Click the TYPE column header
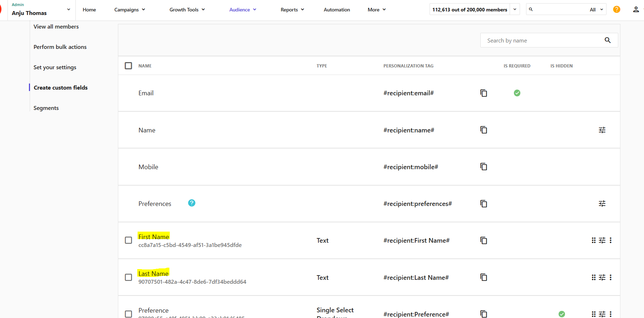Image resolution: width=644 pixels, height=318 pixels. tap(322, 66)
